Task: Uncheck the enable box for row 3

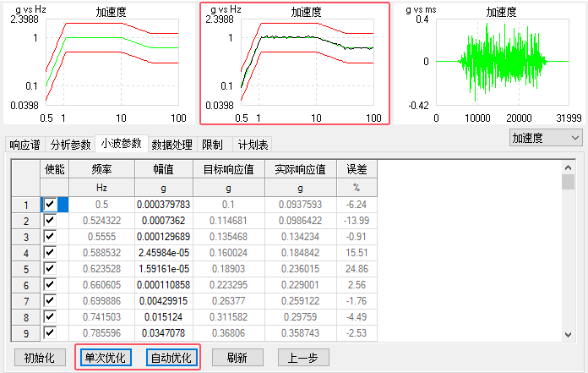Action: (50, 237)
